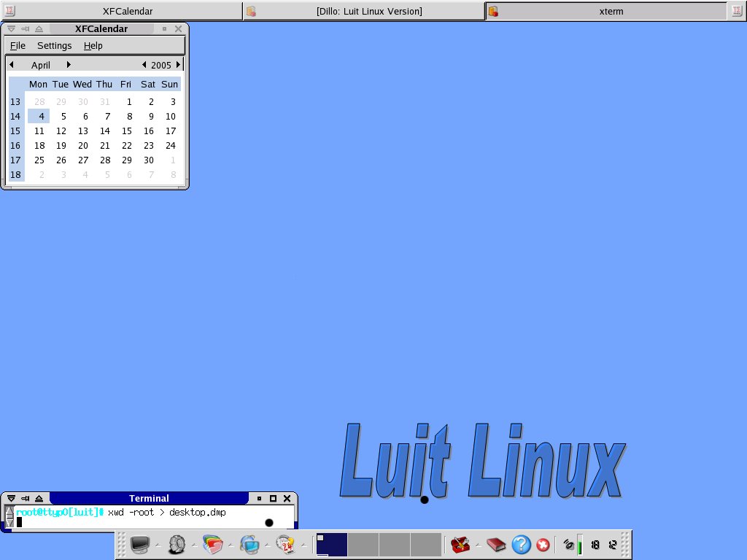Click the XFCalendar title bar text

click(101, 28)
